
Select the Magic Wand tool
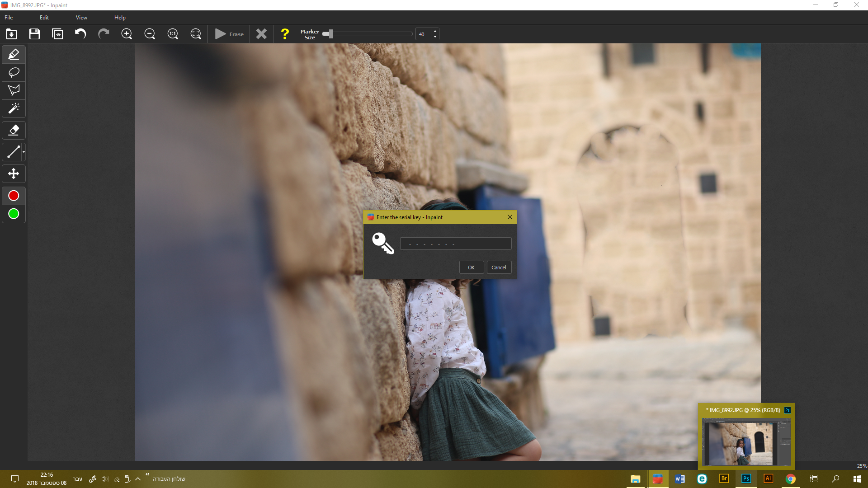(x=14, y=108)
